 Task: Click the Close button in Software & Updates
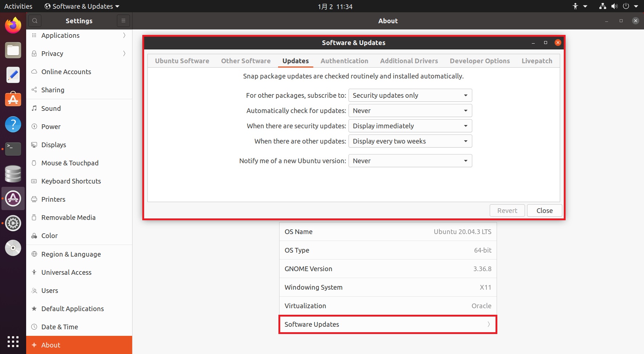pos(545,210)
